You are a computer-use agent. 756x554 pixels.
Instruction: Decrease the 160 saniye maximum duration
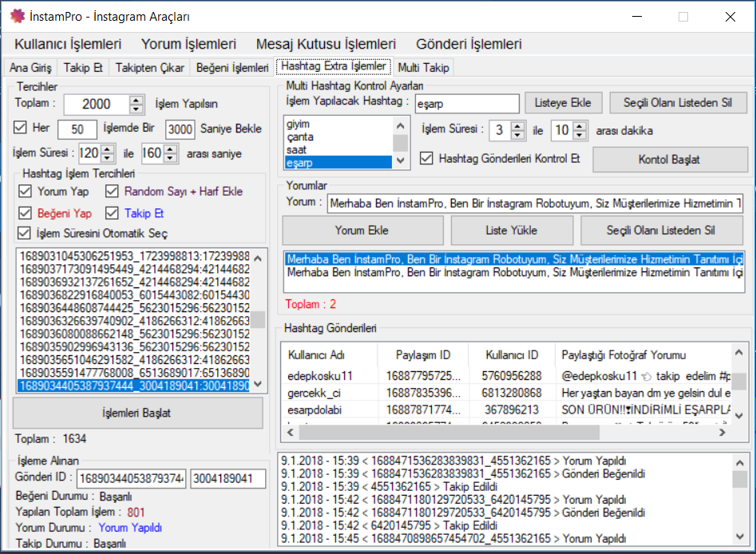170,158
